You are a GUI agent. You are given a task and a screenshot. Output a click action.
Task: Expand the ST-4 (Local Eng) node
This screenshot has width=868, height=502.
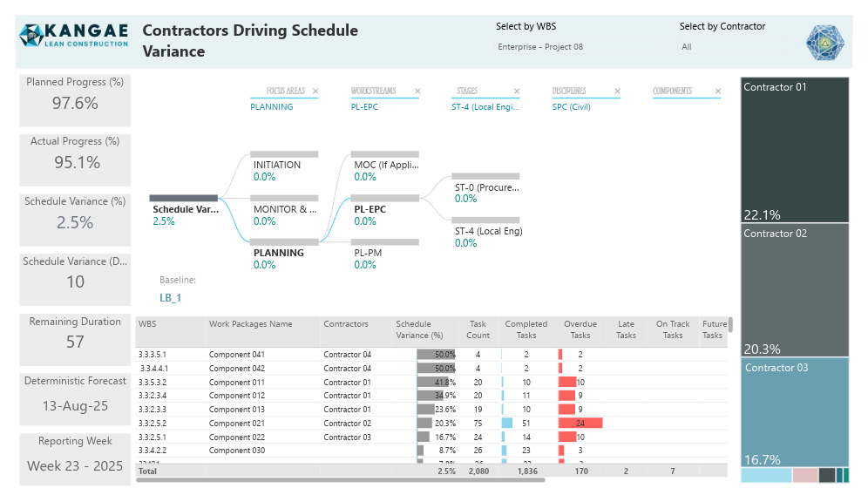[488, 232]
